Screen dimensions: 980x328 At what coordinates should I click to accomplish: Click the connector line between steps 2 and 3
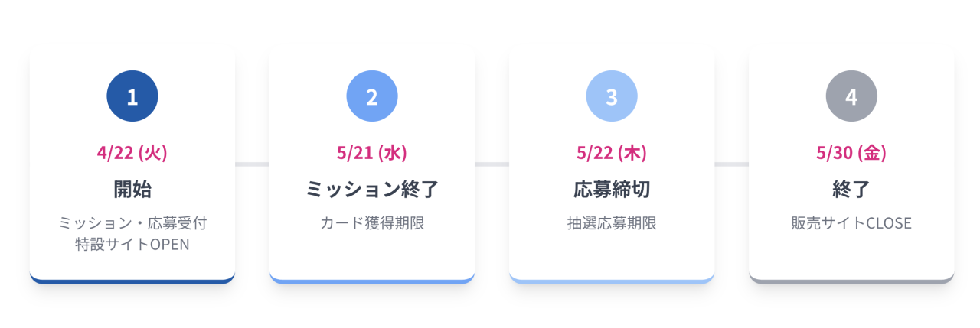coord(492,164)
